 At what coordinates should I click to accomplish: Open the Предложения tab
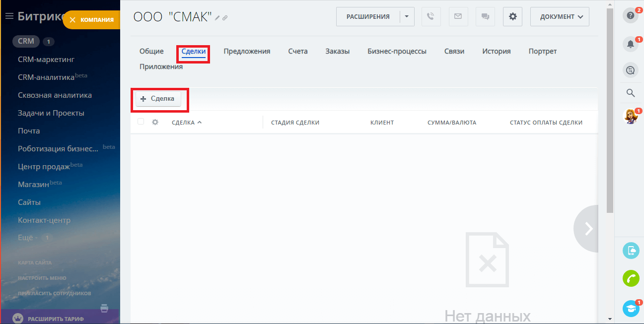pos(247,51)
